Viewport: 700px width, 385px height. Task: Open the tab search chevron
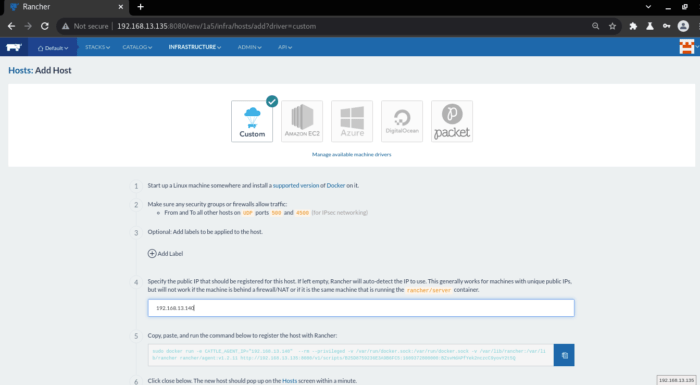pos(648,7)
